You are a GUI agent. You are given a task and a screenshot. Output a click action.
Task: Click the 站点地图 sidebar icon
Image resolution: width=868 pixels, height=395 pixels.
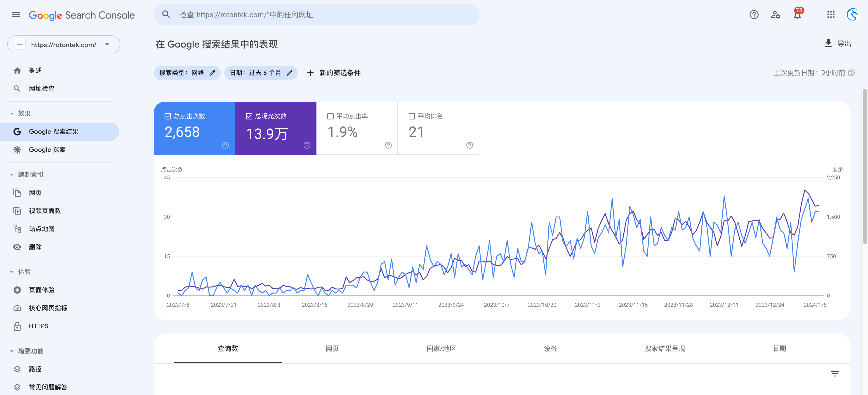pos(17,228)
